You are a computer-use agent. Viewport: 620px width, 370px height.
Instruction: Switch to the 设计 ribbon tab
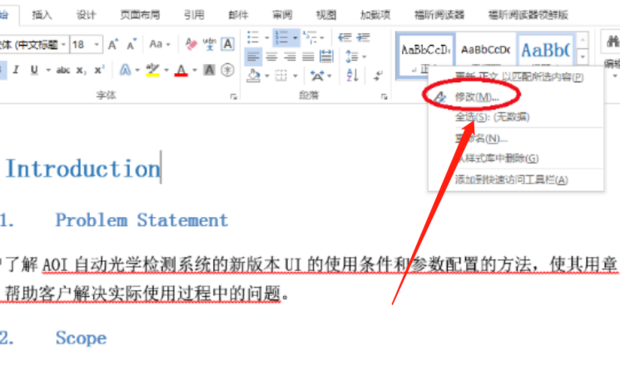click(86, 15)
